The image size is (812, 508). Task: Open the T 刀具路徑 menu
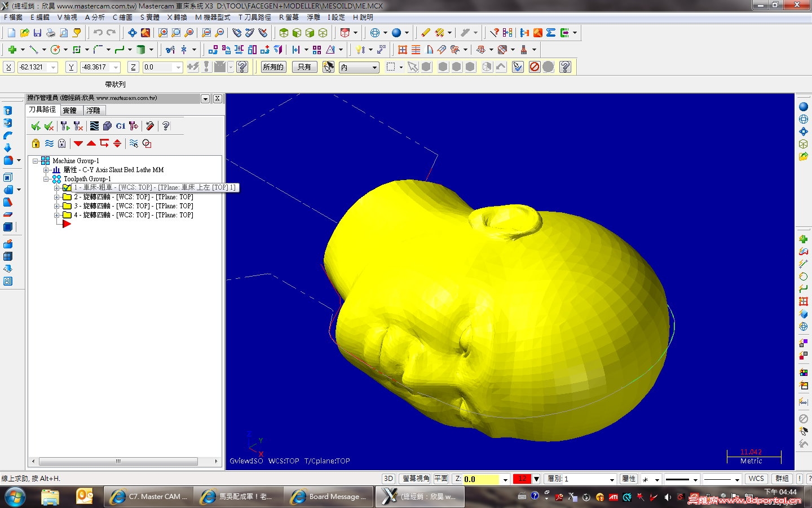click(255, 17)
